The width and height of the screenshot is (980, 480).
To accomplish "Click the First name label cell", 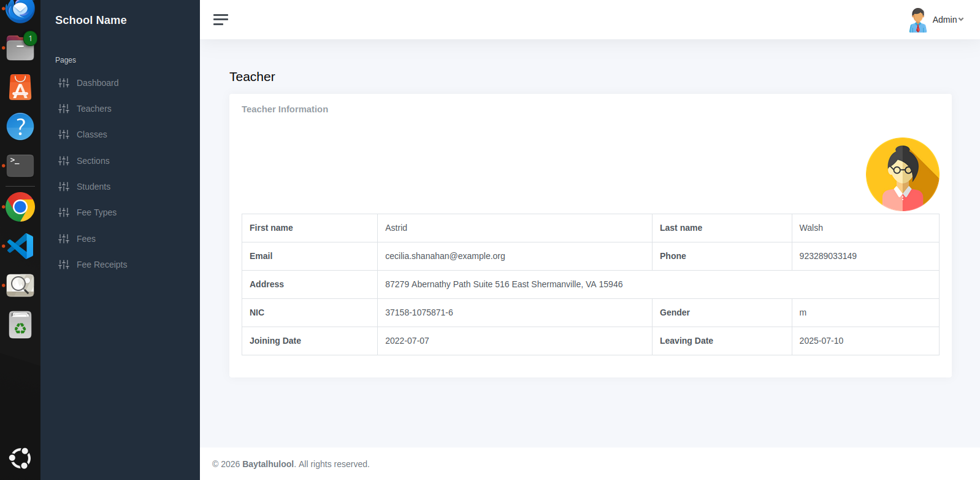I will click(x=310, y=228).
